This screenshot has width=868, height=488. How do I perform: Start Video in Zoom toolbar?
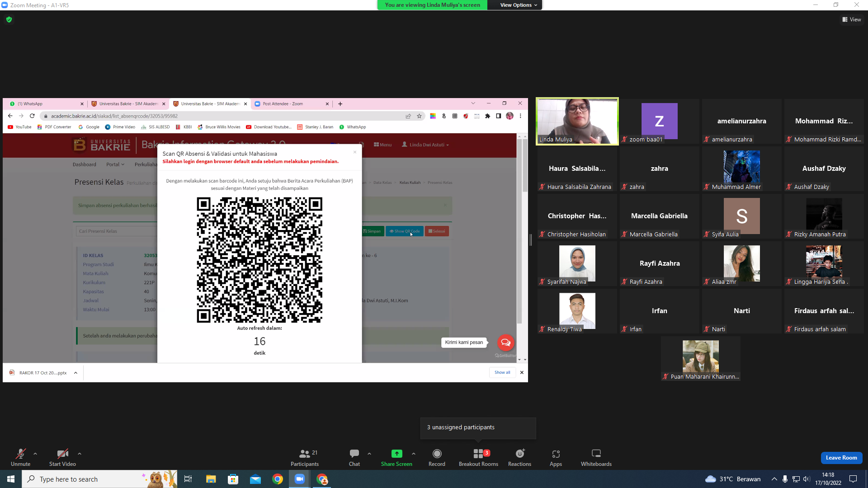point(62,457)
